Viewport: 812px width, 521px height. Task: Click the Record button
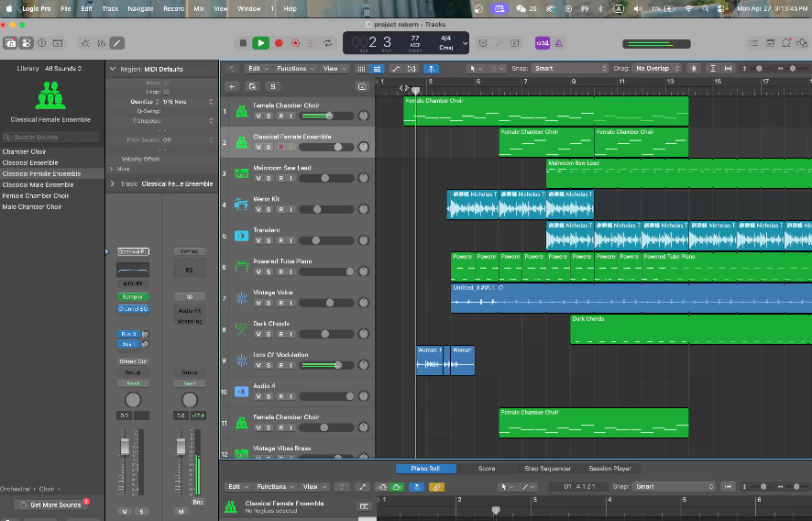pyautogui.click(x=279, y=43)
